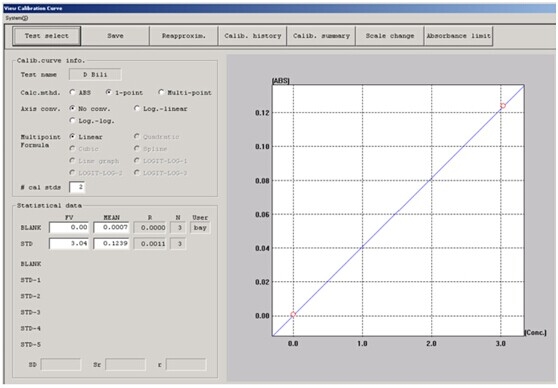Click the r correlation field
Screen dimensions: 558x388
(x=186, y=365)
